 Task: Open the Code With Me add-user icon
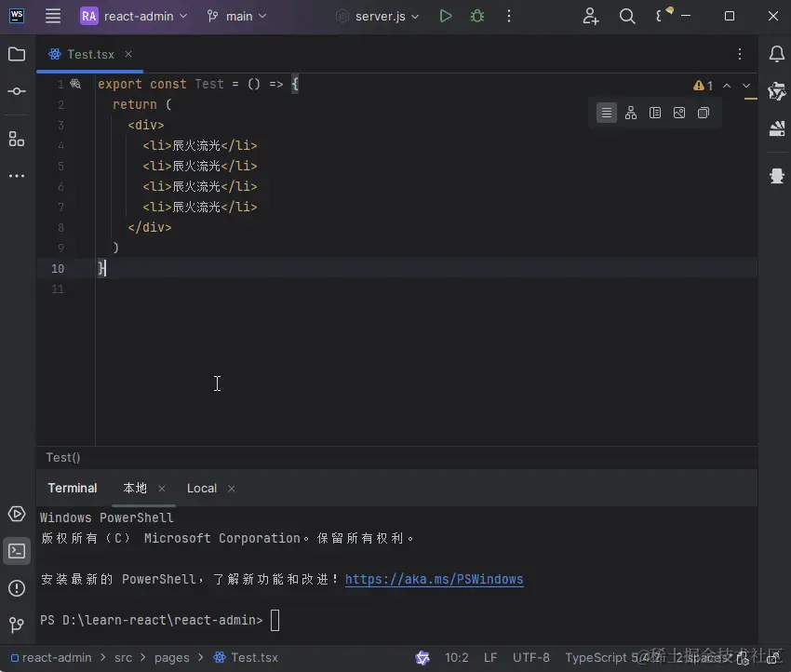point(591,16)
